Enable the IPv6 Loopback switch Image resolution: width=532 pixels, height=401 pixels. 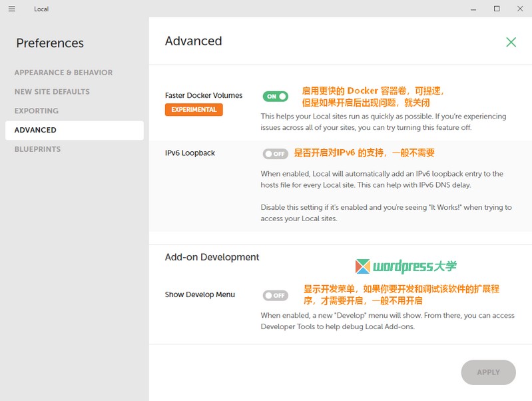tap(276, 154)
